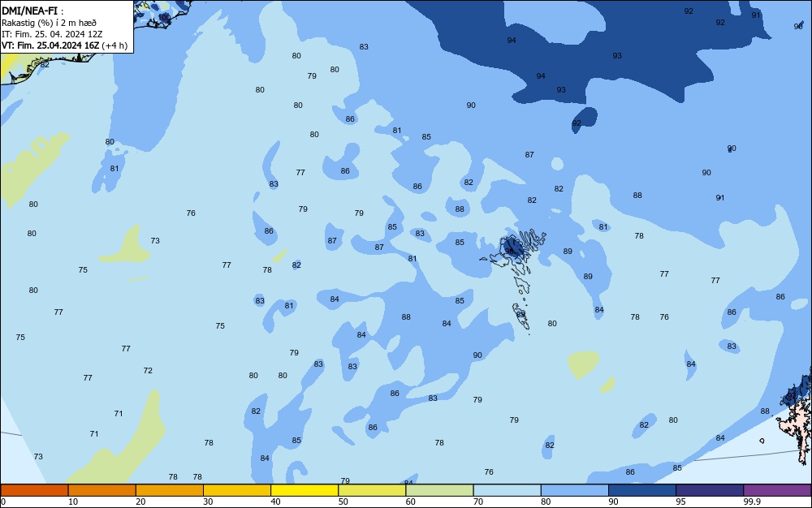Click the dark orange 0–10 legend swatch
812x508 pixels.
click(34, 490)
